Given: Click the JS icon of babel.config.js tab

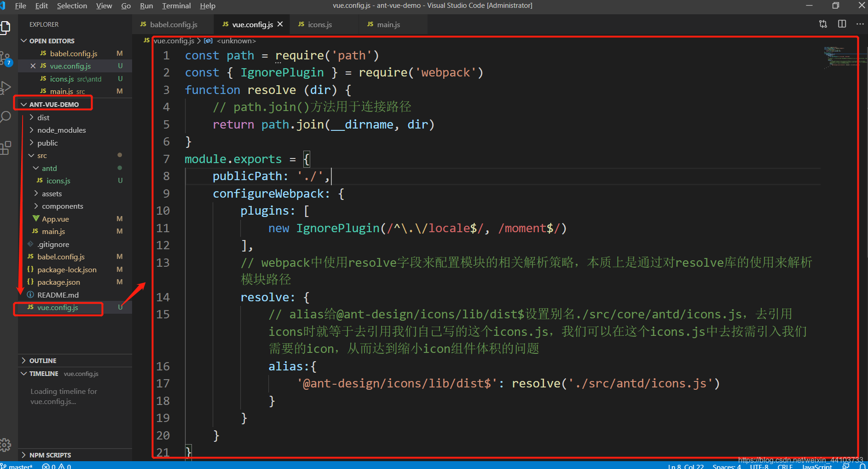Looking at the screenshot, I should coord(143,24).
